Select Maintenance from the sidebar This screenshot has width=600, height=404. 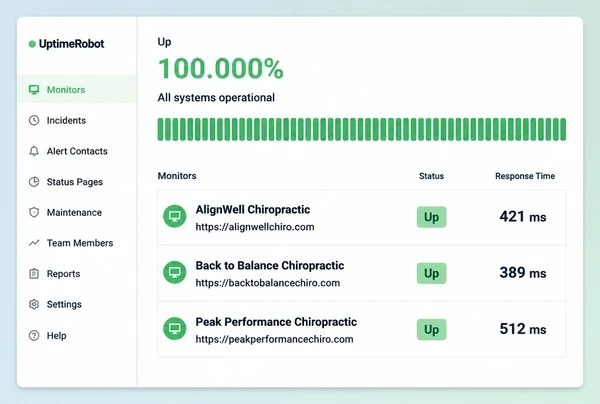point(74,212)
